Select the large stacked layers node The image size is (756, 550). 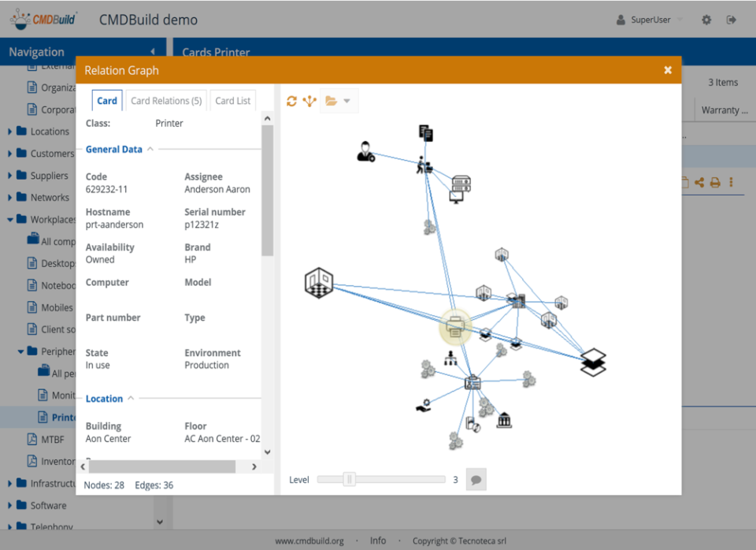pos(593,362)
